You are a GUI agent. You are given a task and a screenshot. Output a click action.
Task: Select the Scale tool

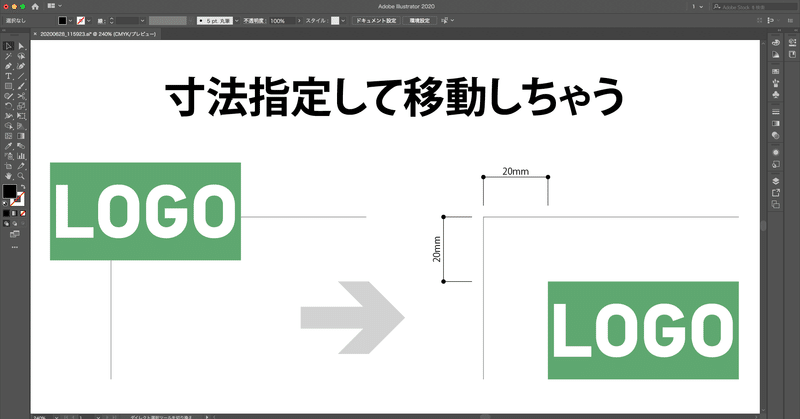21,106
